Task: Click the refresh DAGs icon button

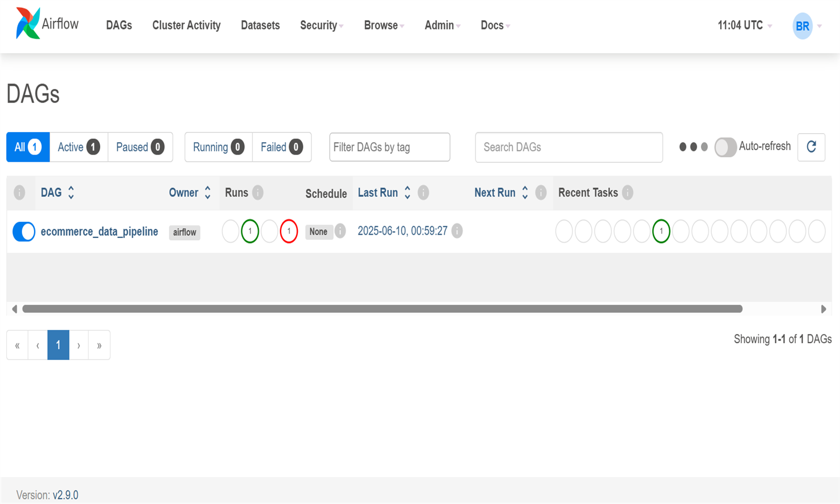Action: tap(811, 147)
